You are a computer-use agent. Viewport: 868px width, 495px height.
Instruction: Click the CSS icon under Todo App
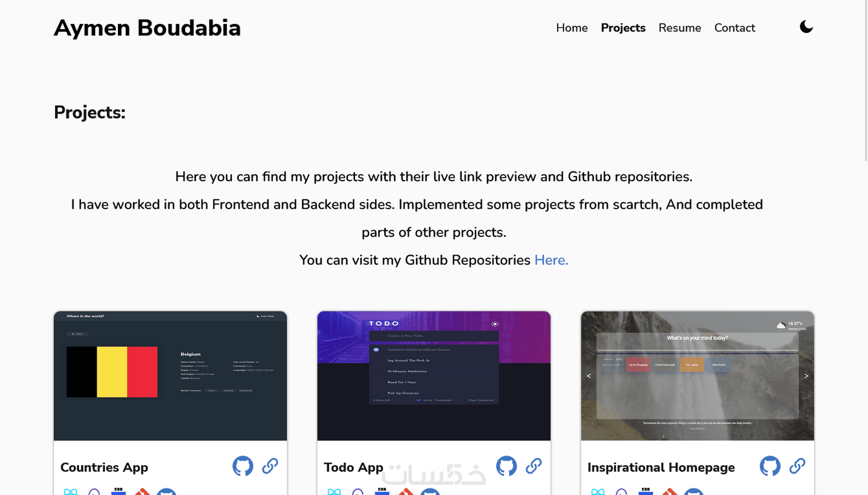[382, 491]
